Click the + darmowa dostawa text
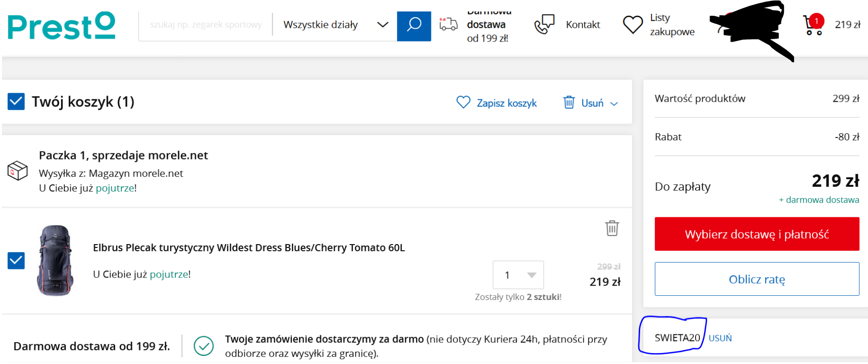Viewport: 868px width, 364px height. [x=819, y=200]
